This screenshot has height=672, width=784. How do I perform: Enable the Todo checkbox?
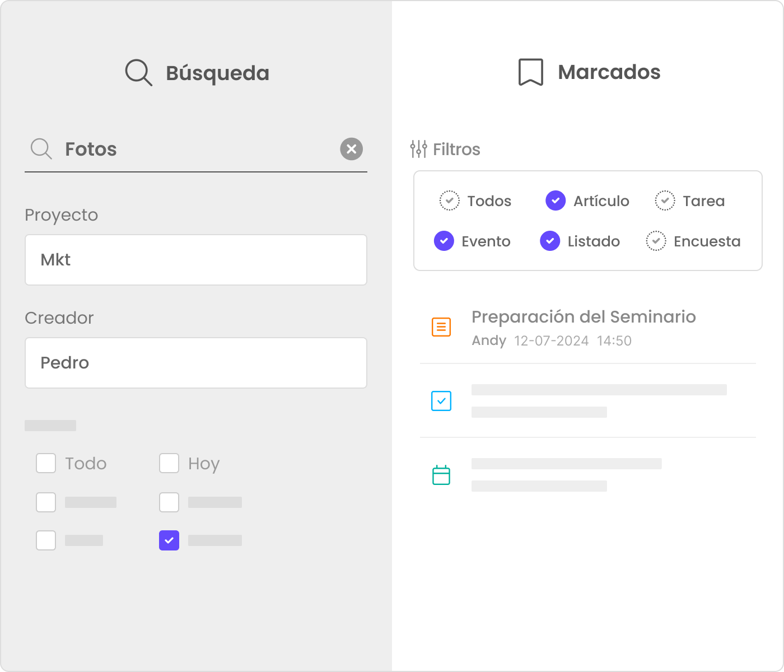(x=46, y=464)
